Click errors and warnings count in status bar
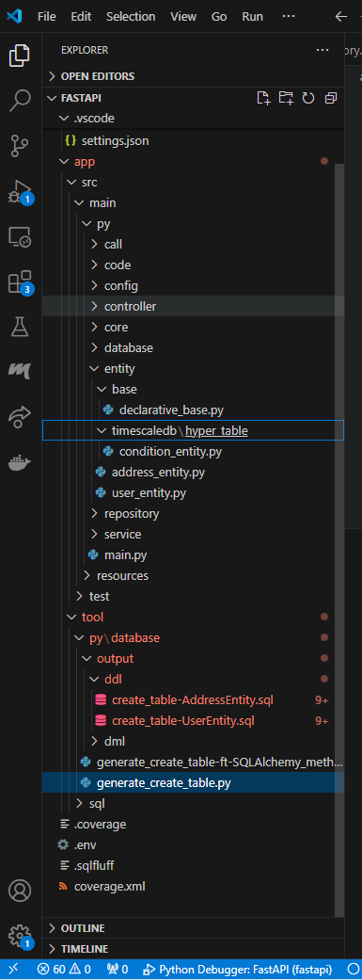 point(64,970)
